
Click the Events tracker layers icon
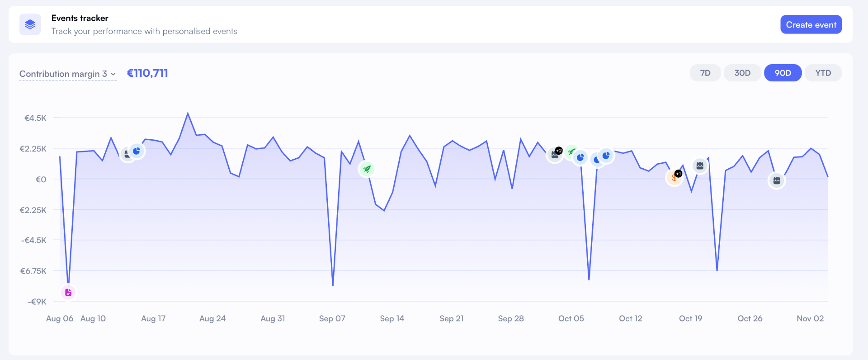(30, 24)
